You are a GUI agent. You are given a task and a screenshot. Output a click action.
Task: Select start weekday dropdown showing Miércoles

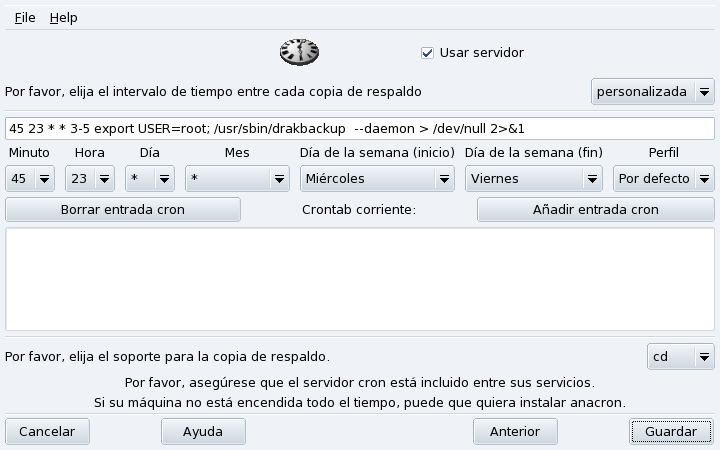(377, 179)
